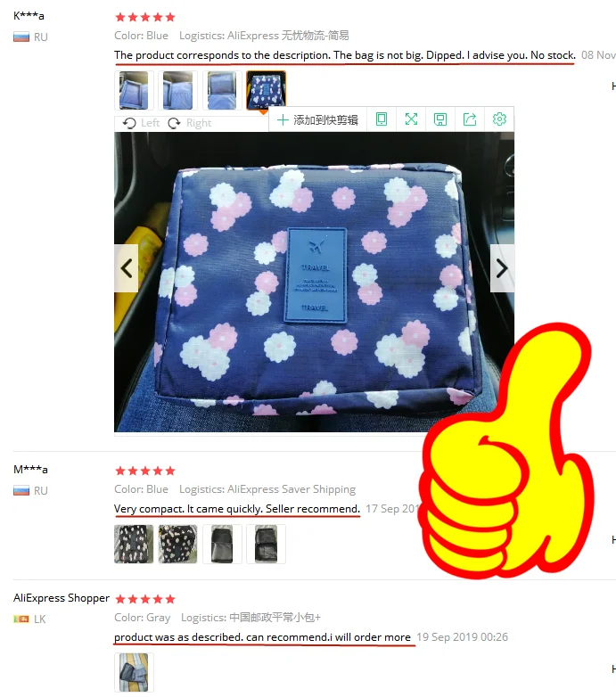Click the fullscreen expand arrows icon
Viewport: 616px width, 697px height.
pyautogui.click(x=411, y=119)
